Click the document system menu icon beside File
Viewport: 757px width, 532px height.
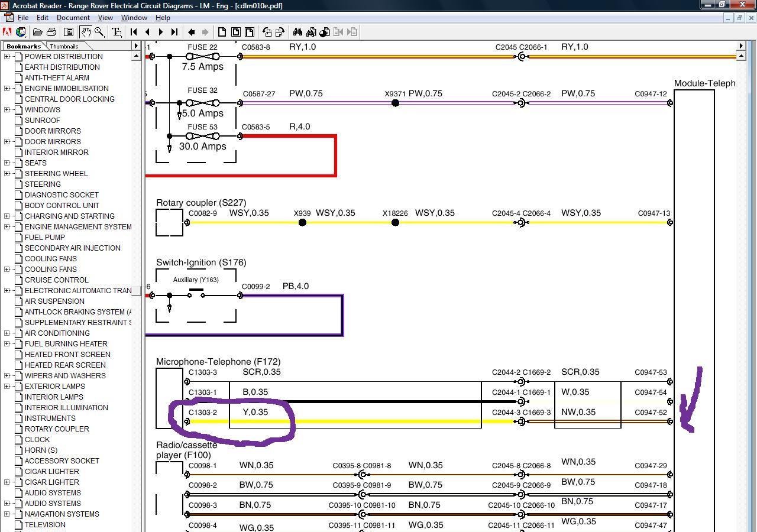click(x=8, y=18)
